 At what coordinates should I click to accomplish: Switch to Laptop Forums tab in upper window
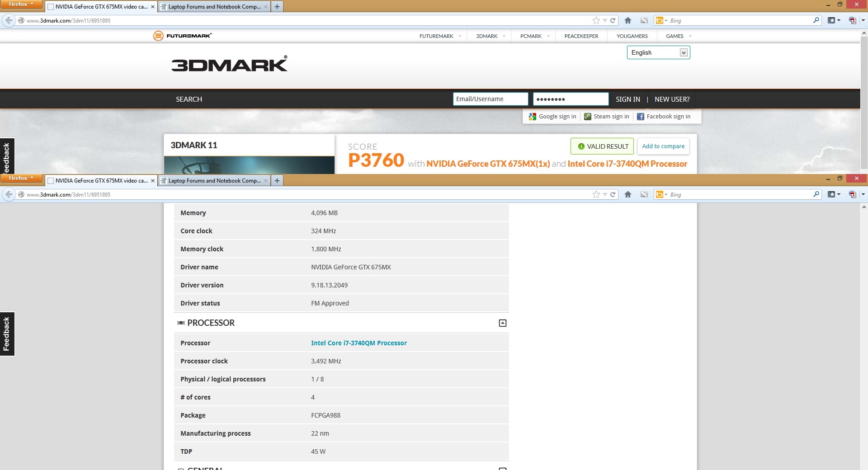214,7
